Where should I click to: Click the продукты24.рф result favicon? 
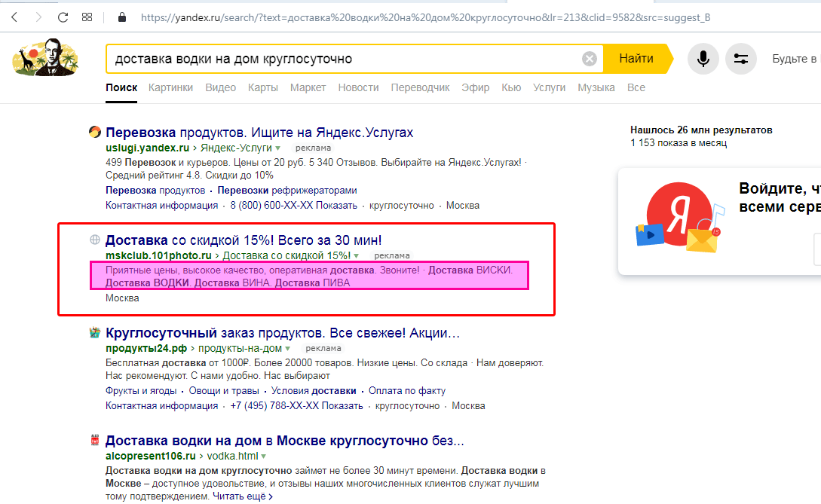pyautogui.click(x=95, y=332)
